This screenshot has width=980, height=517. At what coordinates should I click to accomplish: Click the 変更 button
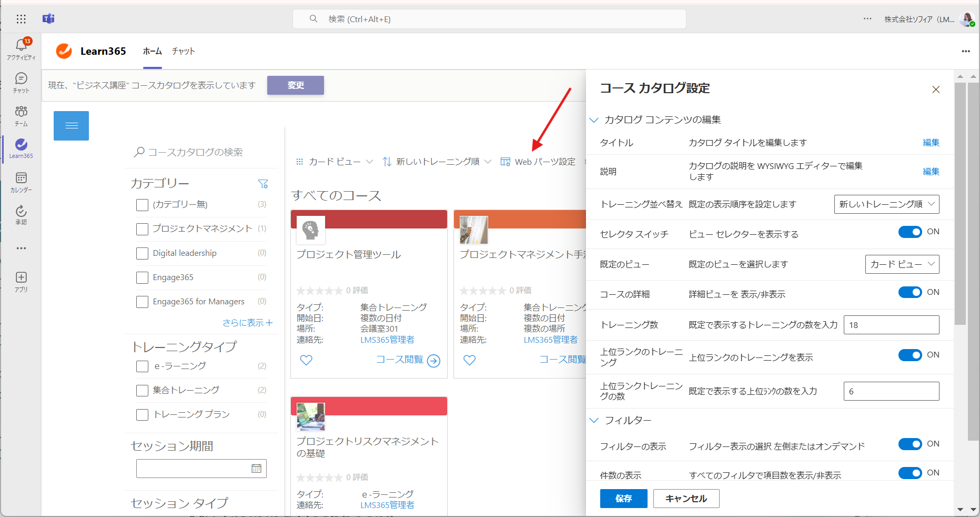(x=296, y=85)
